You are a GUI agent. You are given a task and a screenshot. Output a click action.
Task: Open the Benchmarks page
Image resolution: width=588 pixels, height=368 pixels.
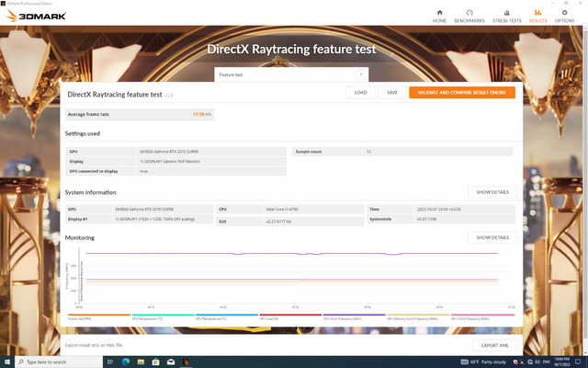pyautogui.click(x=469, y=16)
